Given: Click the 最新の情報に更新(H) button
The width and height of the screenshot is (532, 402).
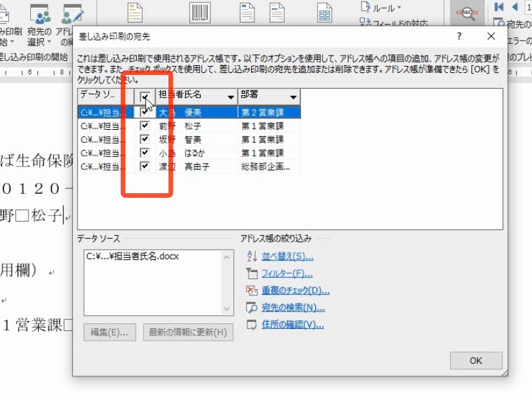Looking at the screenshot, I should tap(188, 332).
